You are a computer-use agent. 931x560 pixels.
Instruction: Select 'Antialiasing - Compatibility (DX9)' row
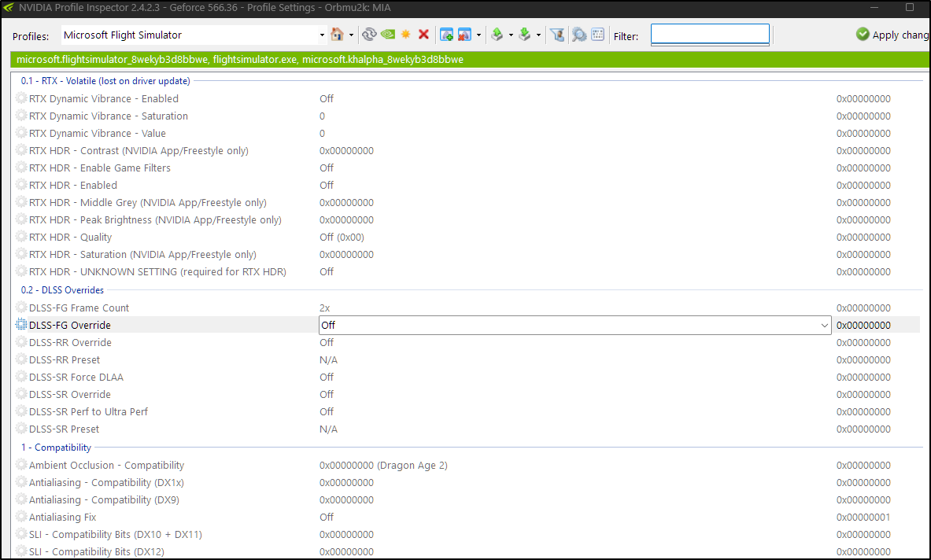coord(466,499)
